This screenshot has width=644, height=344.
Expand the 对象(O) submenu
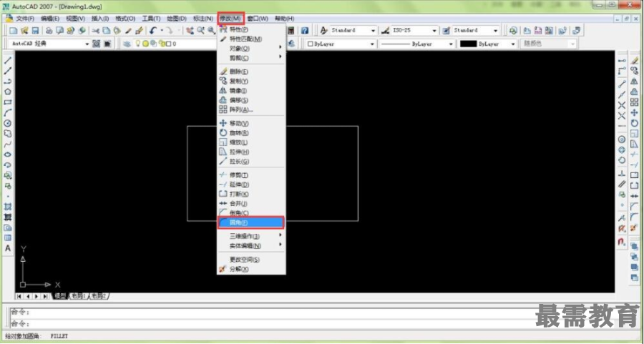coord(251,49)
